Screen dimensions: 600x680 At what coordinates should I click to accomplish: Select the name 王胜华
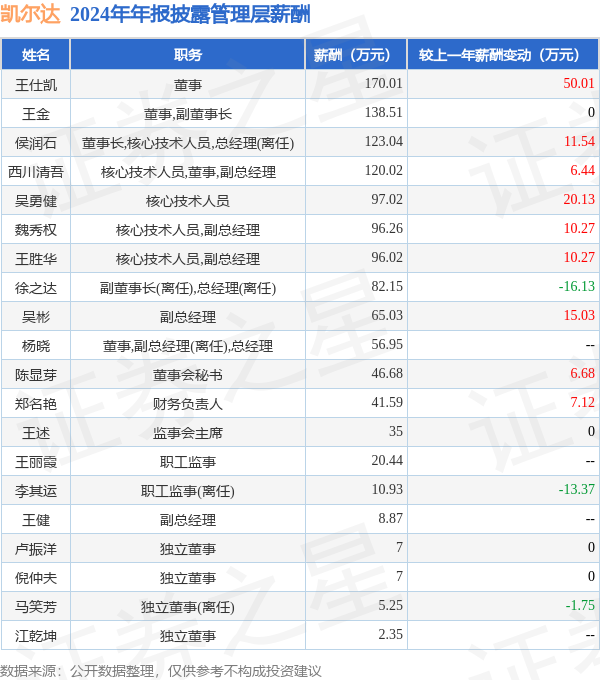[x=36, y=259]
